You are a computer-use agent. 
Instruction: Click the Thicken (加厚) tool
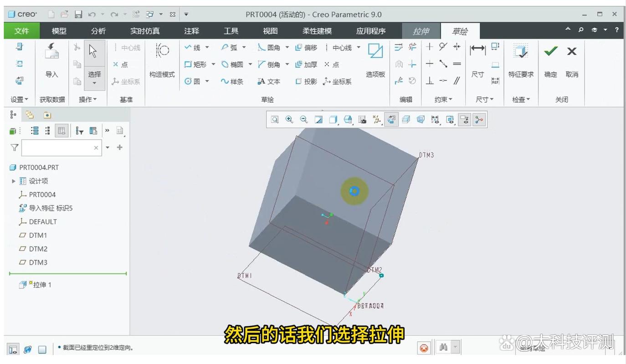click(306, 65)
